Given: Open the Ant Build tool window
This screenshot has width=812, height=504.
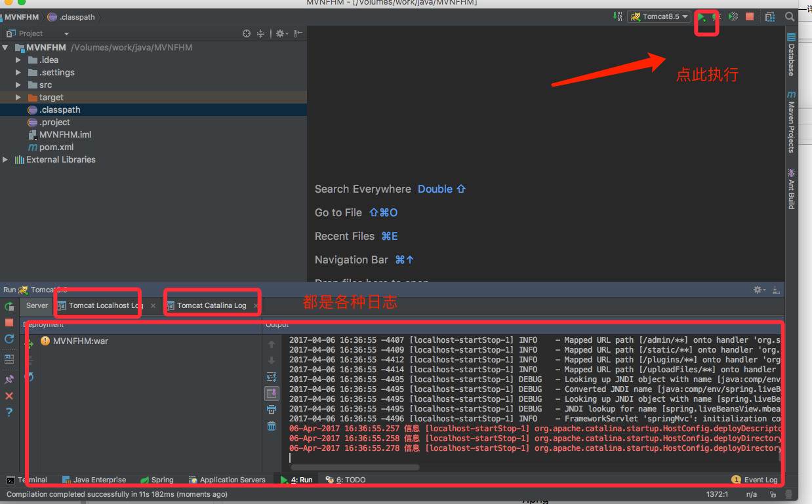Looking at the screenshot, I should tap(791, 189).
